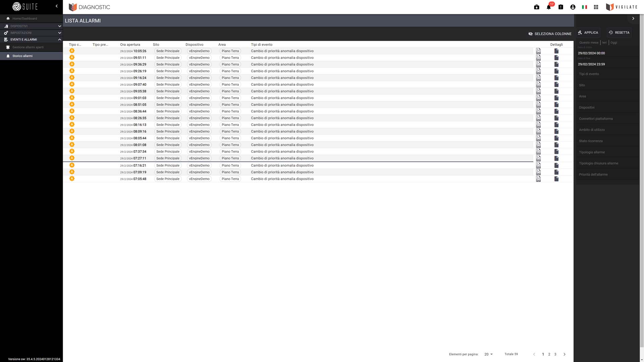Click the Dispositivo column header
Image resolution: width=644 pixels, height=362 pixels.
pos(195,45)
